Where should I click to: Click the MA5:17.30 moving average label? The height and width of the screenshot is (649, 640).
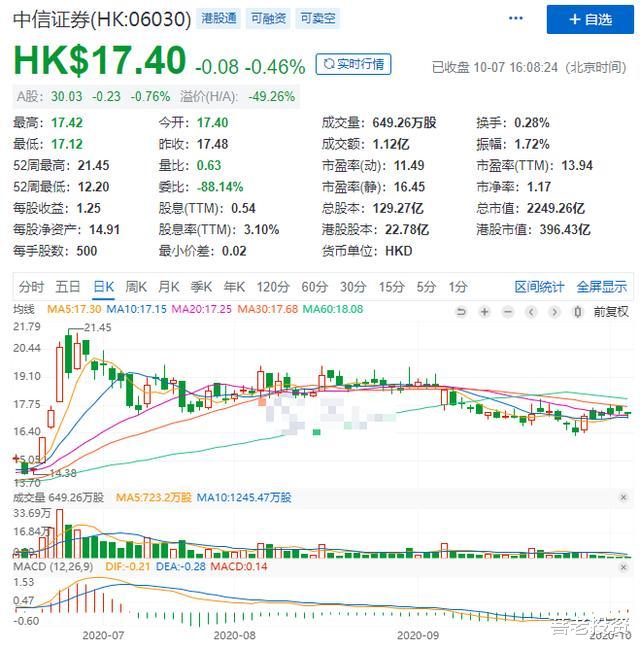pos(74,309)
